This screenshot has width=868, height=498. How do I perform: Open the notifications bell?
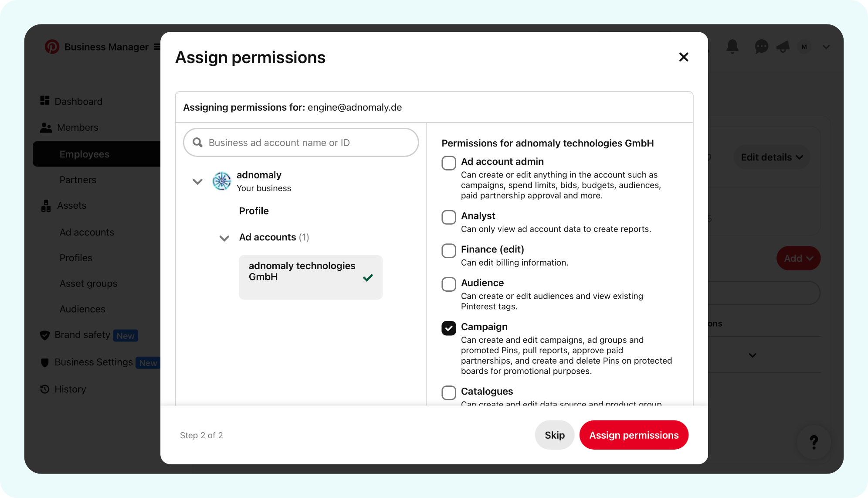(732, 46)
